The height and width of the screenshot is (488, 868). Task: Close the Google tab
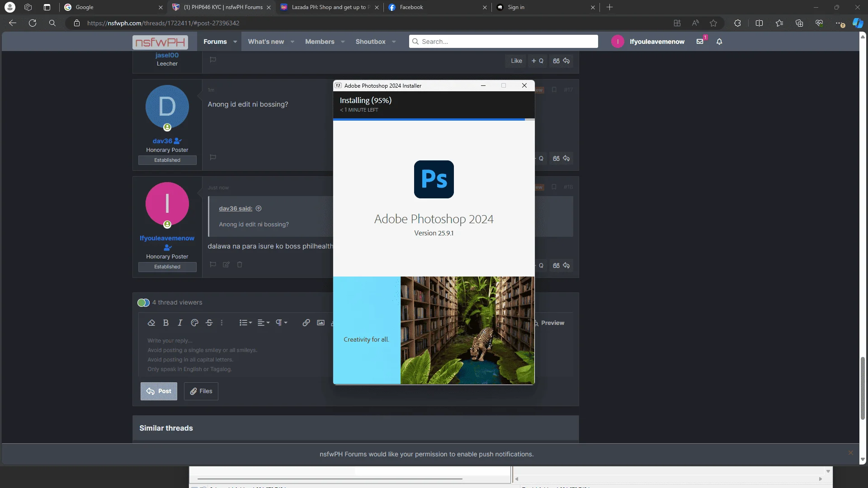(x=160, y=7)
